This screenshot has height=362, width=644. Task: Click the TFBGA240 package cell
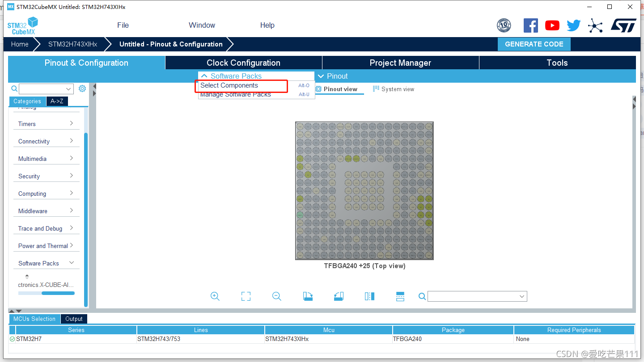pos(453,339)
